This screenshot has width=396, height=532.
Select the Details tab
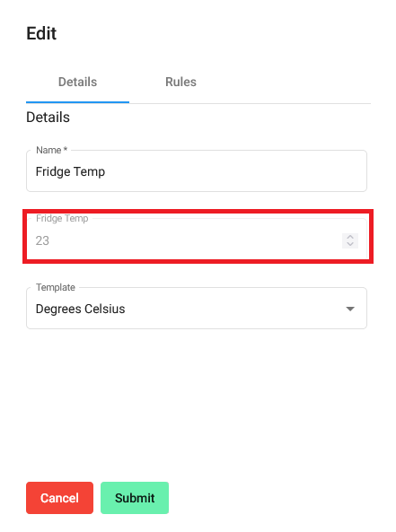77,82
